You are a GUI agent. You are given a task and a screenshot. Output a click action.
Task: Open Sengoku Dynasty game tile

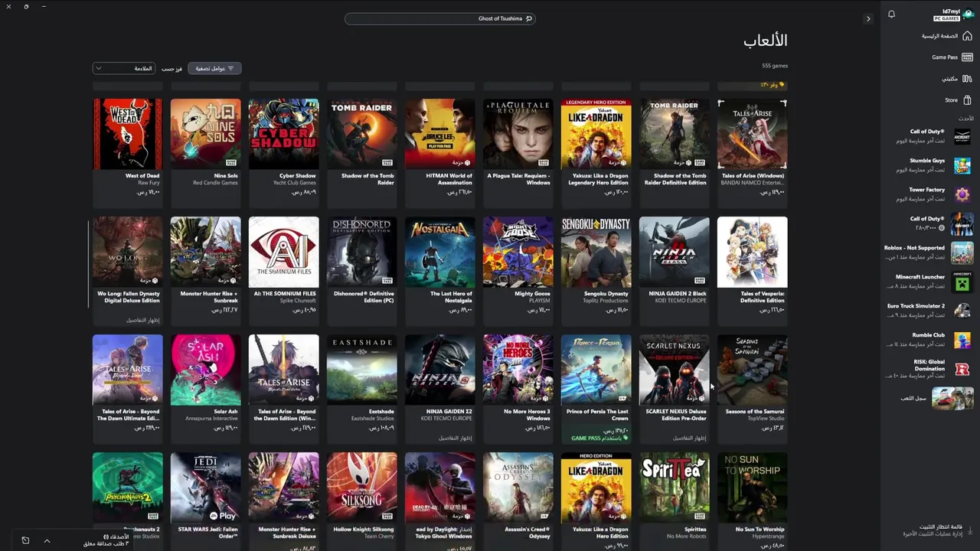click(596, 270)
